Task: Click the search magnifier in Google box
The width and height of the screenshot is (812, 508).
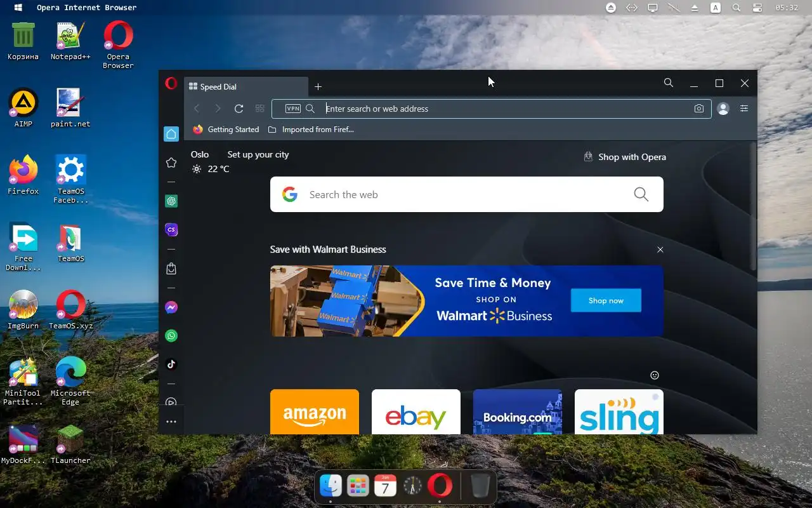Action: [x=641, y=194]
